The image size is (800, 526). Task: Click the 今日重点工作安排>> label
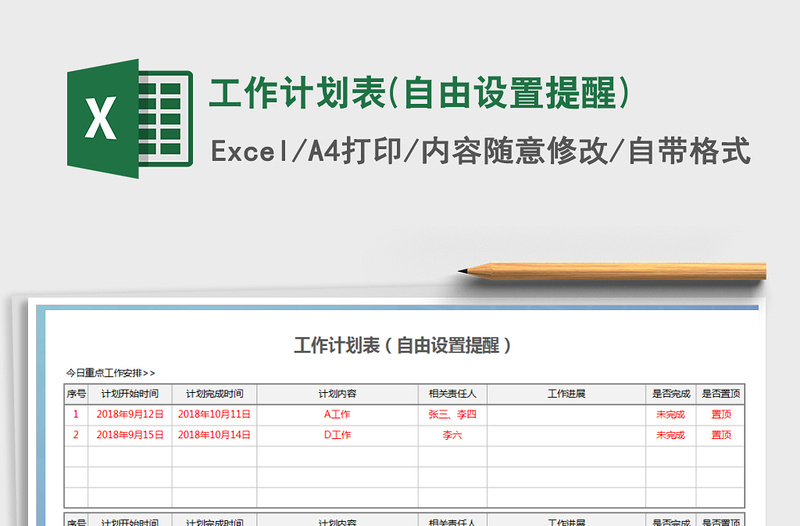pyautogui.click(x=110, y=373)
